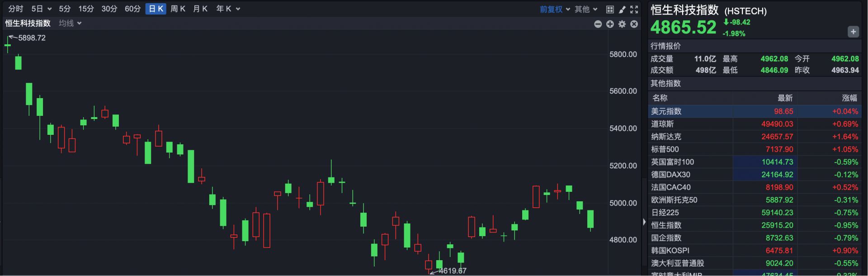This screenshot has height=276, width=868.
Task: Click the 4865.52 current price
Action: tap(683, 28)
